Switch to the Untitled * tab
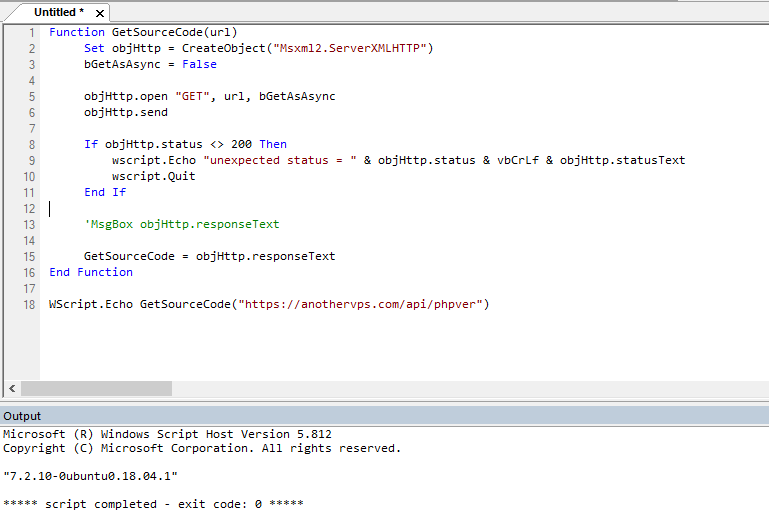Screen dimensions: 769x523 pyautogui.click(x=59, y=12)
